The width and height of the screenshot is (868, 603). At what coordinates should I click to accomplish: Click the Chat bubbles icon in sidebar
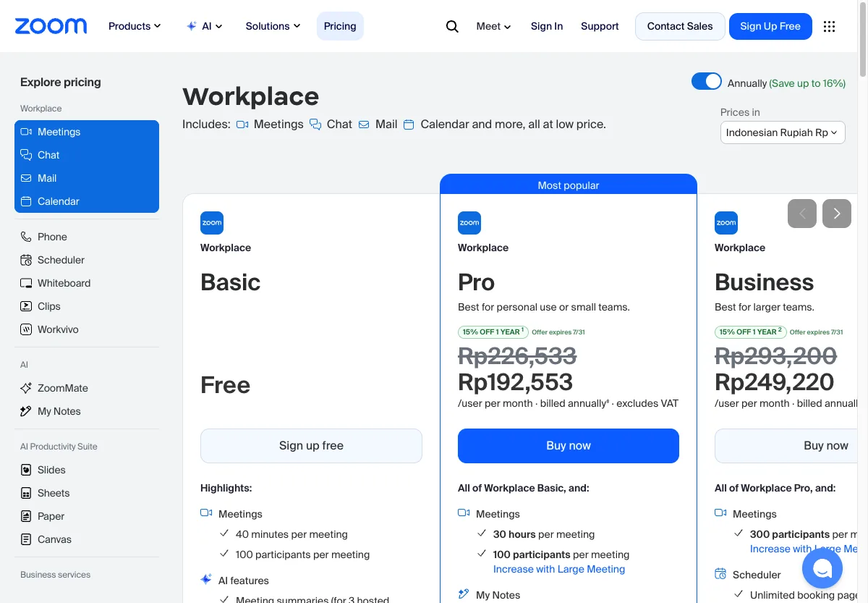26,155
